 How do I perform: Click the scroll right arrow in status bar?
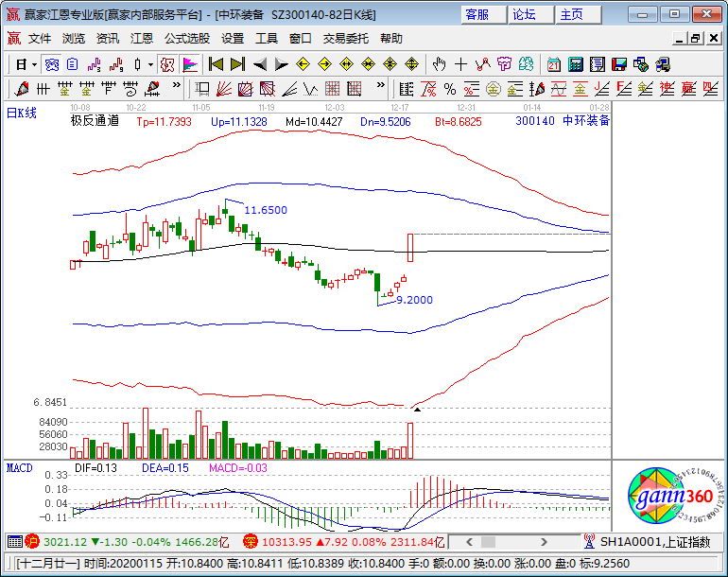[544, 542]
